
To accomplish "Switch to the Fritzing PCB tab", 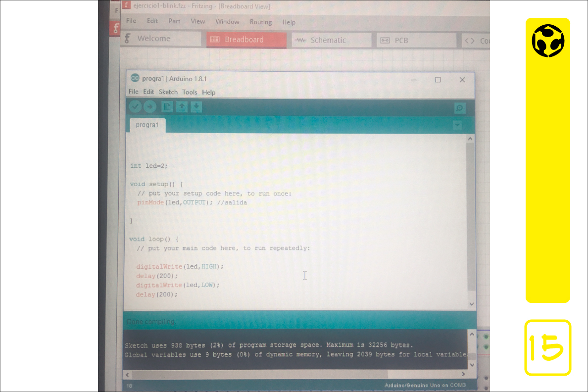I will (416, 41).
